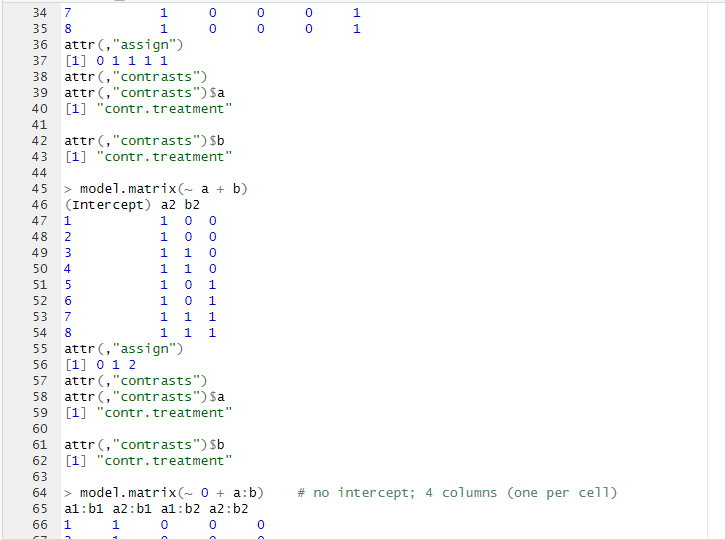Click line number 45 in the gutter

coord(40,188)
